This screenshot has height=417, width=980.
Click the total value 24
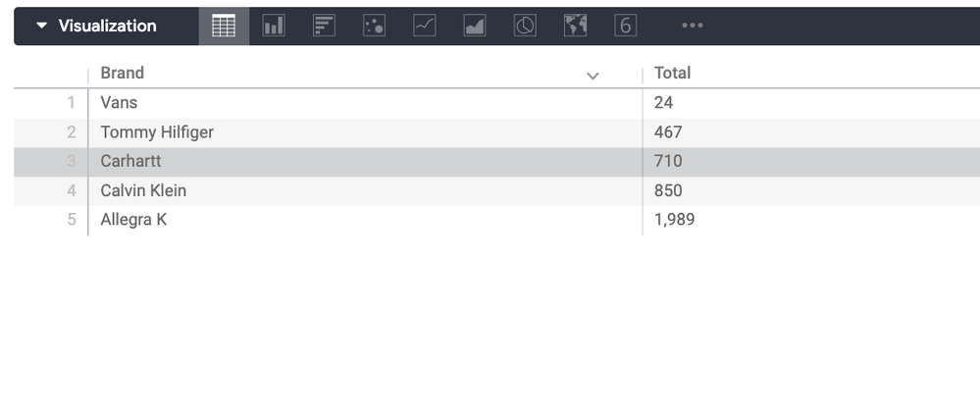[664, 102]
